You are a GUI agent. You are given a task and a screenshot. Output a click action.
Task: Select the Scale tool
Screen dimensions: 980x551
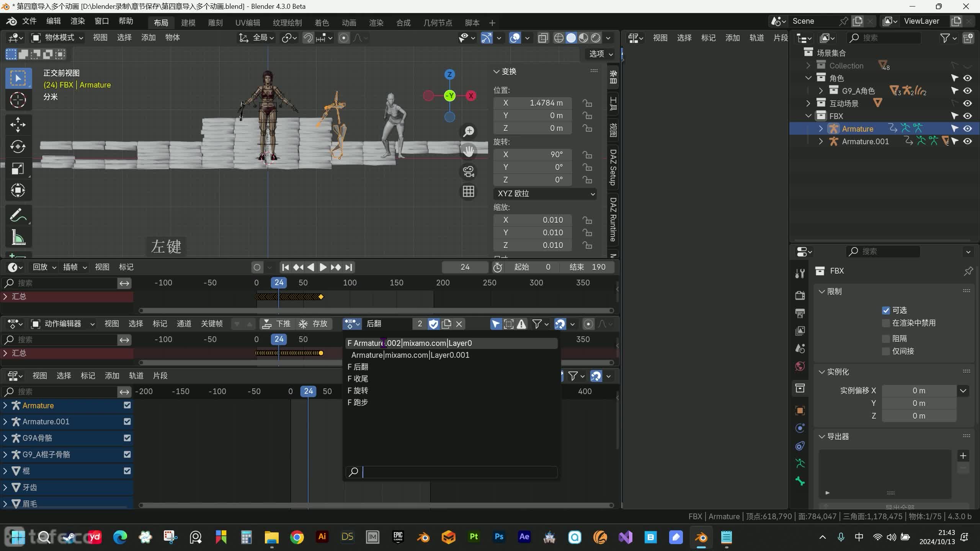[x=18, y=168]
